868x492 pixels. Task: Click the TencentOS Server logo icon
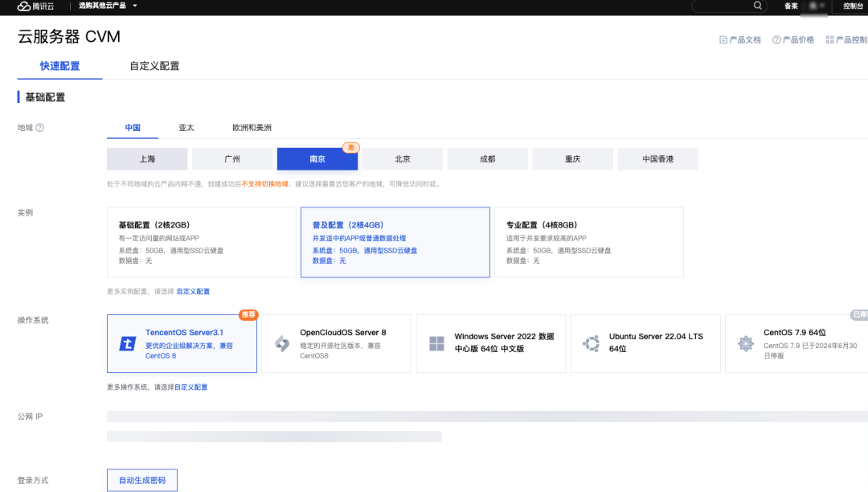pos(127,344)
